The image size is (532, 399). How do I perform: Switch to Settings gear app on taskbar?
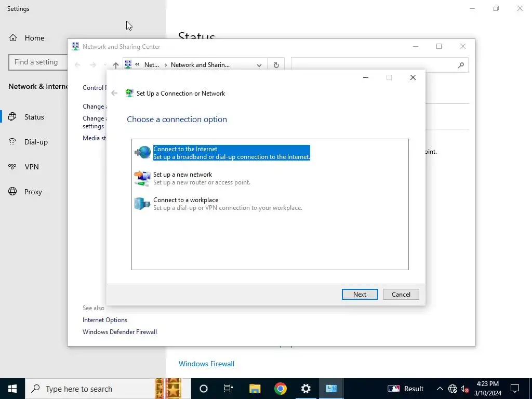point(305,389)
